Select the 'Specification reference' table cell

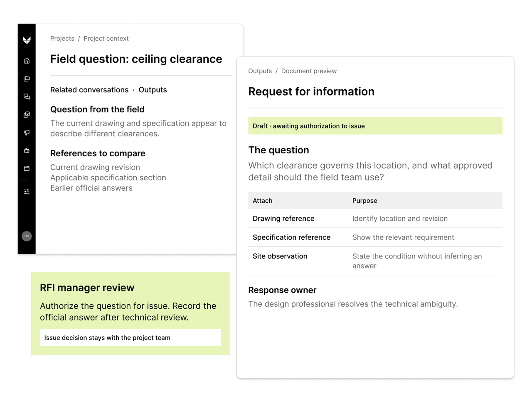coord(291,237)
